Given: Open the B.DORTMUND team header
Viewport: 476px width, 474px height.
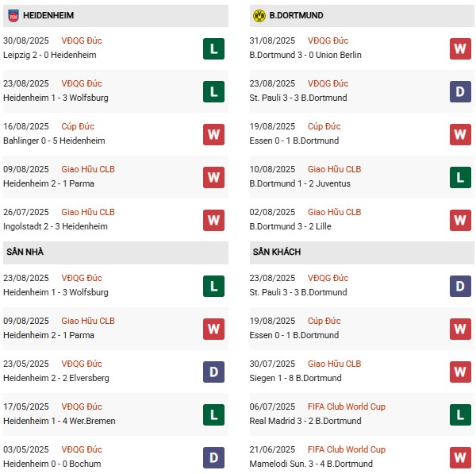Looking at the screenshot, I should click(362, 16).
